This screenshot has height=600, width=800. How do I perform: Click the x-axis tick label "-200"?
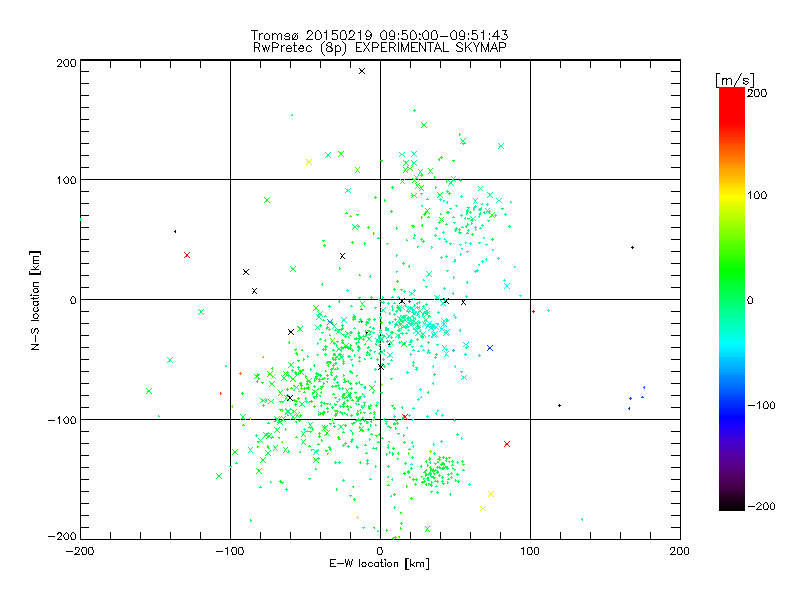click(x=80, y=551)
